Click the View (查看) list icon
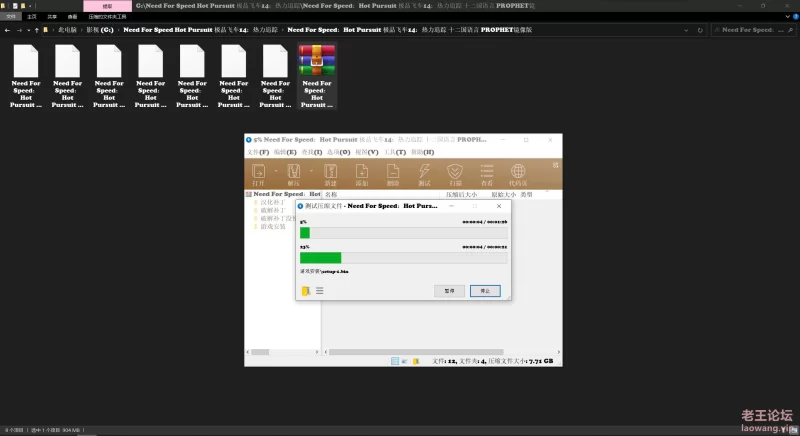This screenshot has width=800, height=436. 487,174
